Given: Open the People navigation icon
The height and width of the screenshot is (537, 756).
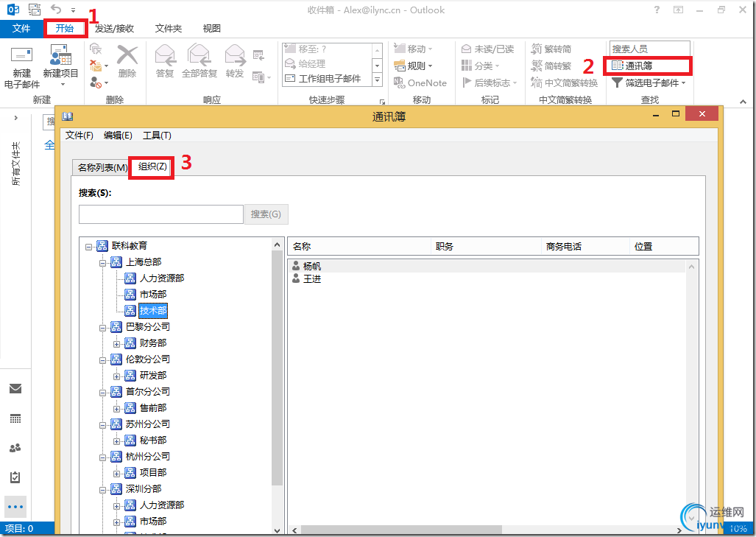Looking at the screenshot, I should (15, 448).
